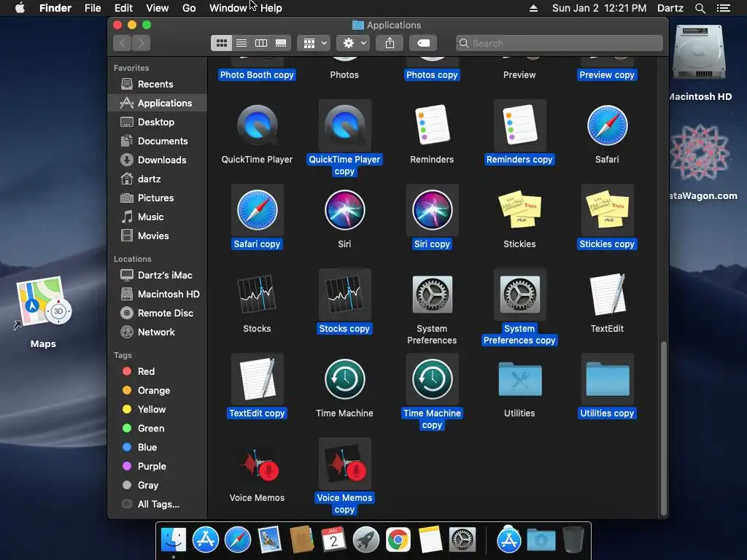The width and height of the screenshot is (747, 560).
Task: Select the Time Machine app icon
Action: (x=344, y=379)
